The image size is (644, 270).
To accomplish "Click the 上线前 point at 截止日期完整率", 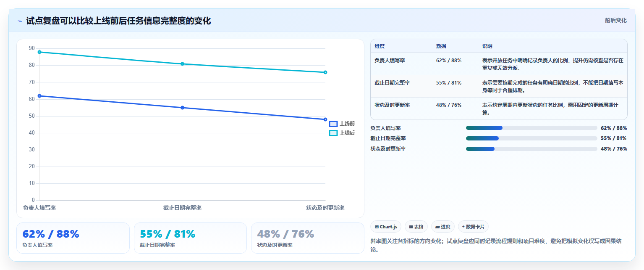I will 182,108.
